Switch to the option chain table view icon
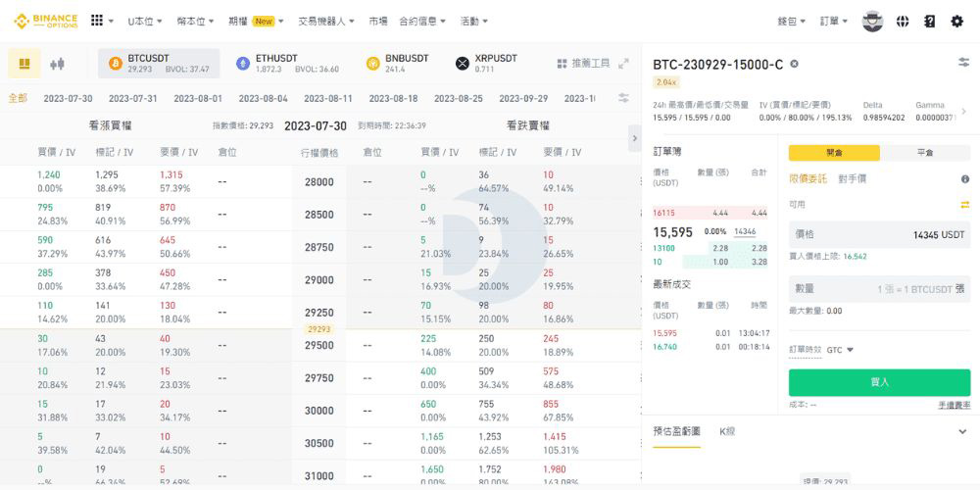The image size is (980, 490). (24, 63)
